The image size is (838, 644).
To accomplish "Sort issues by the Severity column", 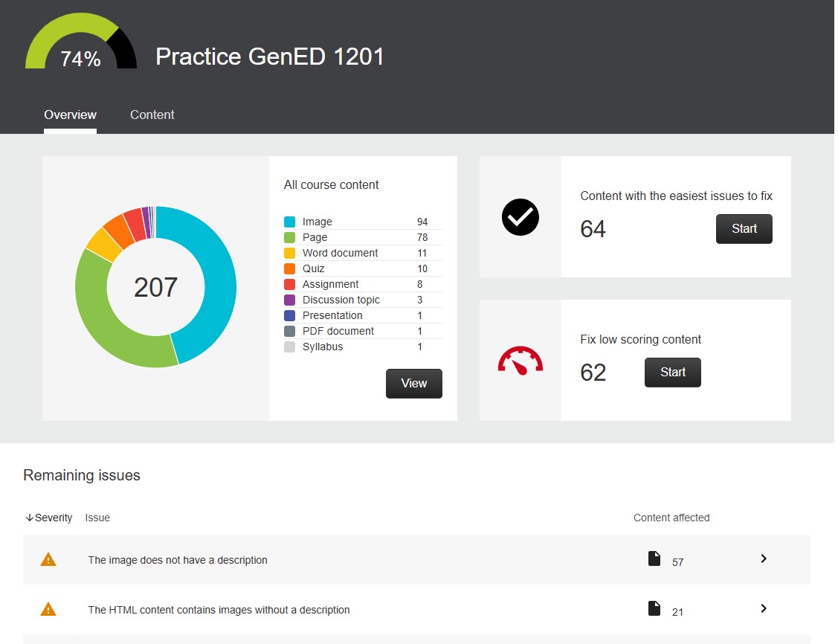I will (49, 518).
